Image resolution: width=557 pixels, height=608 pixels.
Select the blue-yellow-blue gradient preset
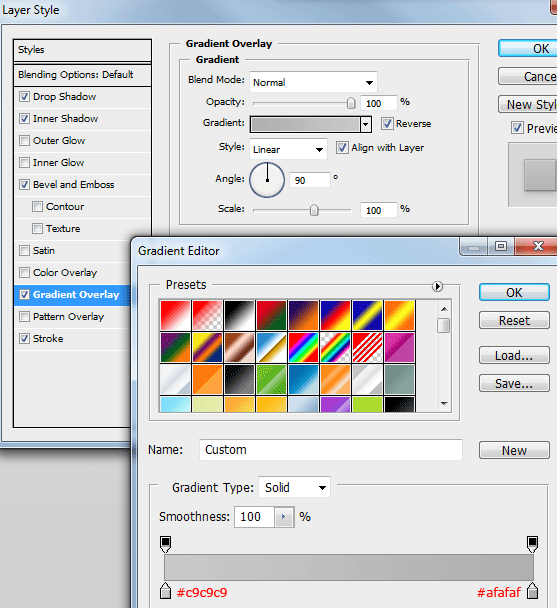[x=367, y=315]
